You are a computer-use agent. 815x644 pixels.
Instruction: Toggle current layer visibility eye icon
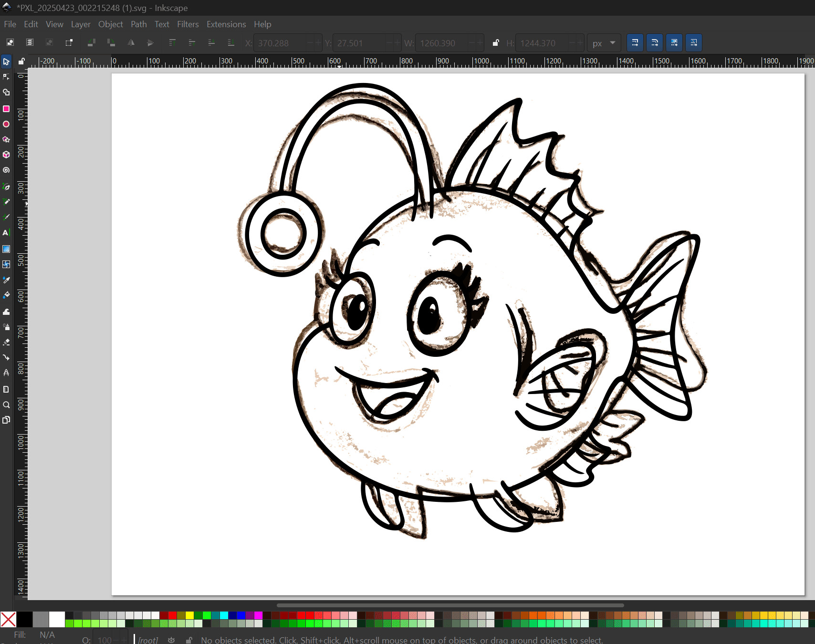171,640
